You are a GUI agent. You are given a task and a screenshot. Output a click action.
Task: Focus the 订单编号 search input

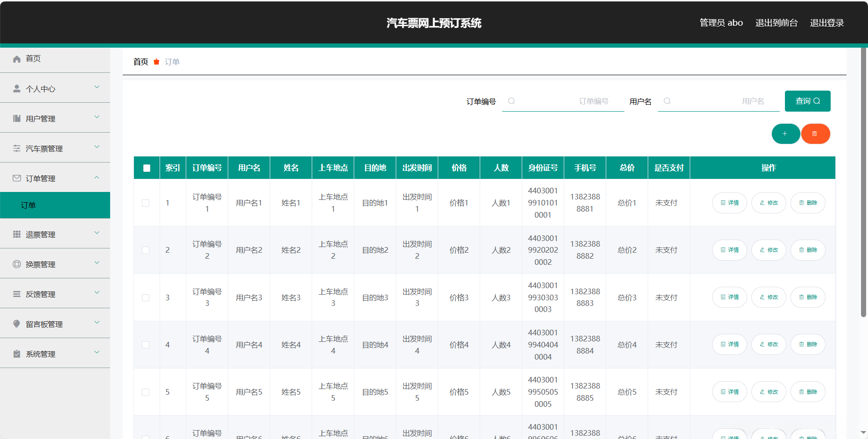click(x=563, y=101)
